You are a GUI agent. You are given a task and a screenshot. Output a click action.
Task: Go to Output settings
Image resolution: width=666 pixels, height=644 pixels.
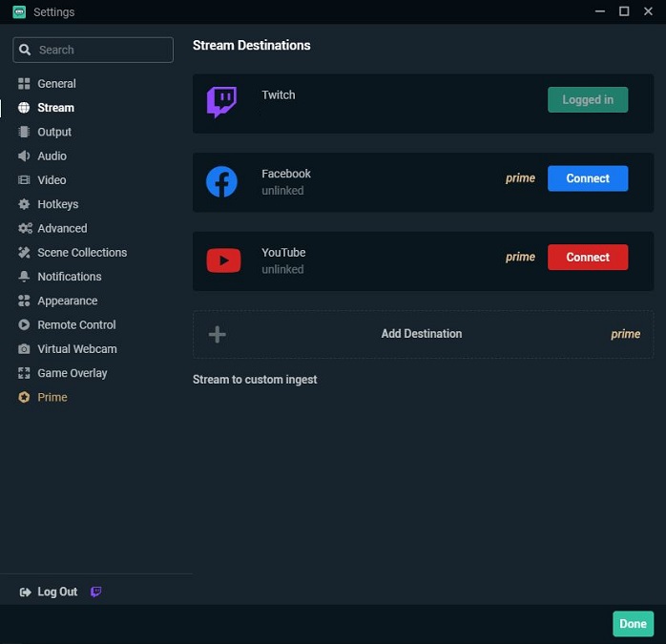point(54,132)
